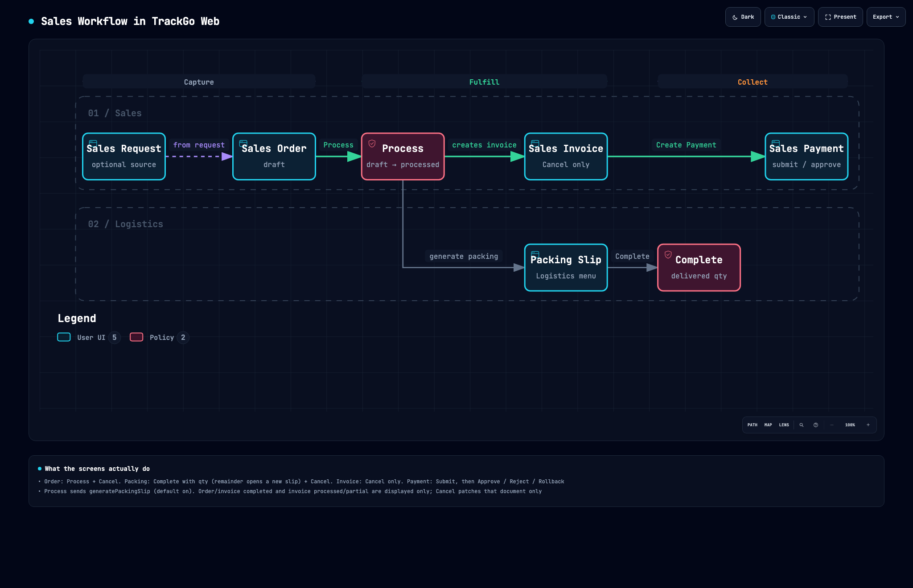Image resolution: width=913 pixels, height=588 pixels.
Task: Select the Sales Invoice node
Action: tap(566, 156)
